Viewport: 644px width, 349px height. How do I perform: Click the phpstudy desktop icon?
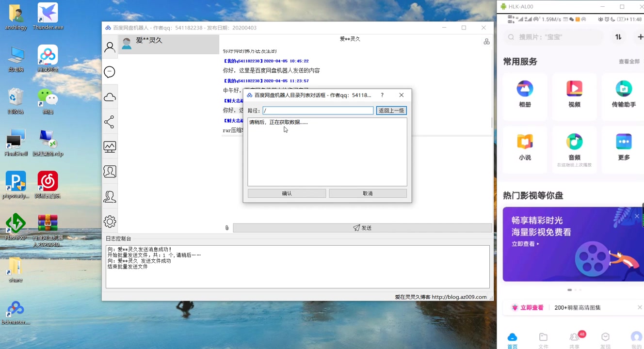click(16, 185)
